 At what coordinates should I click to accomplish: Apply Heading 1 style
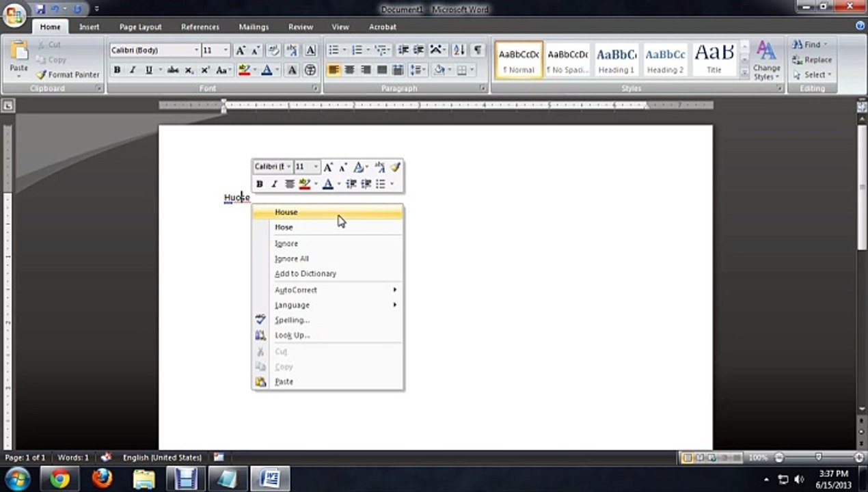click(x=616, y=60)
